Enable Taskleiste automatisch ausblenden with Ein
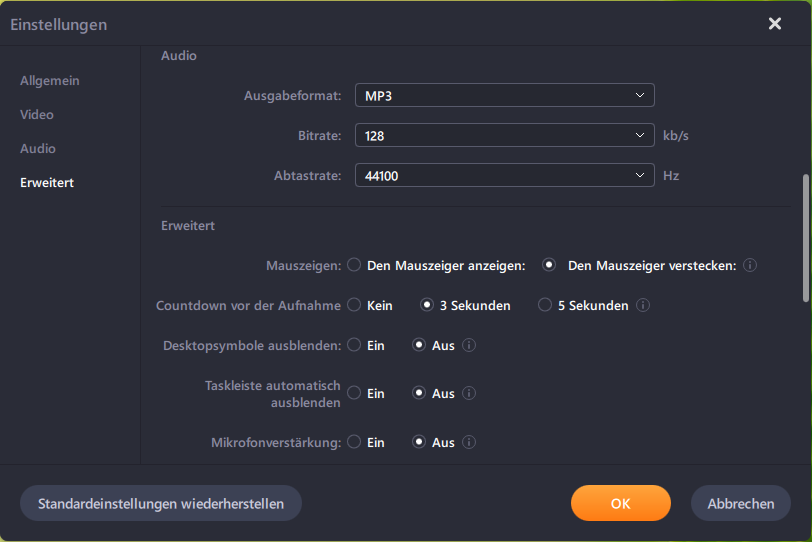812x542 pixels. tap(354, 394)
